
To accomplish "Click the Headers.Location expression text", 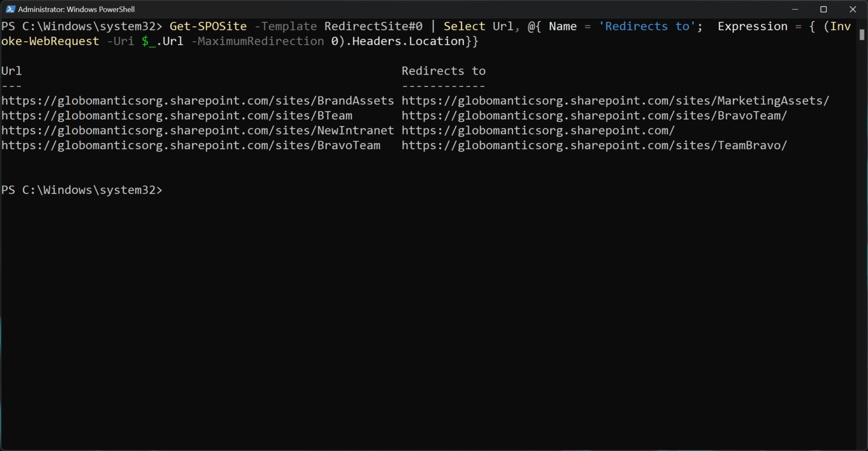I will point(406,41).
